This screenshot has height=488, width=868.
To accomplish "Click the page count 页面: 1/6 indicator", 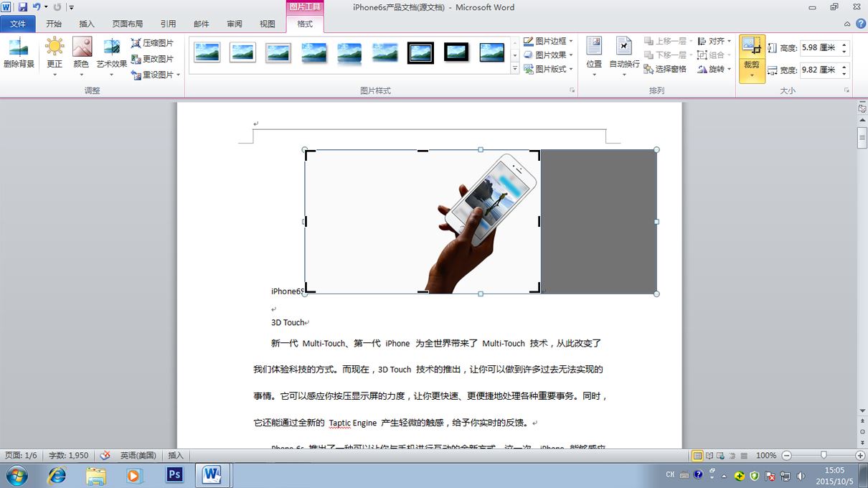I will click(21, 456).
